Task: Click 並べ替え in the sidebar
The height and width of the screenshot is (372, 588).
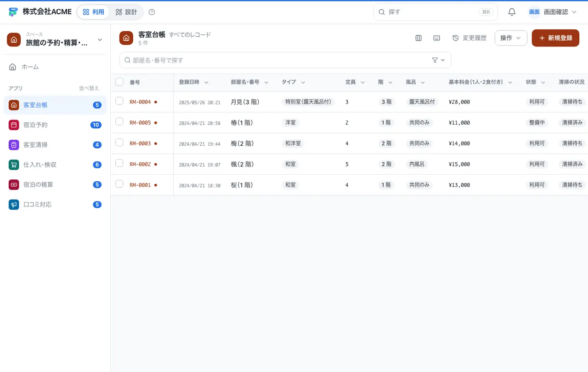Action: click(89, 88)
